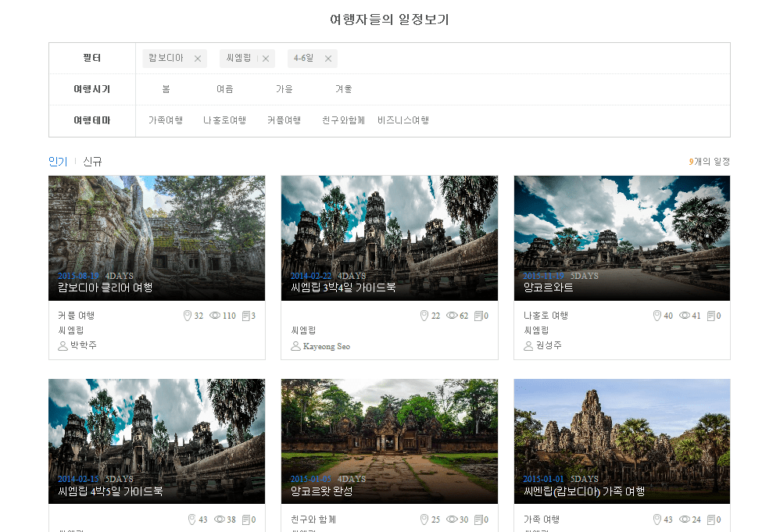Remove the 캄보디아 filter tag
780x532 pixels.
tap(198, 59)
